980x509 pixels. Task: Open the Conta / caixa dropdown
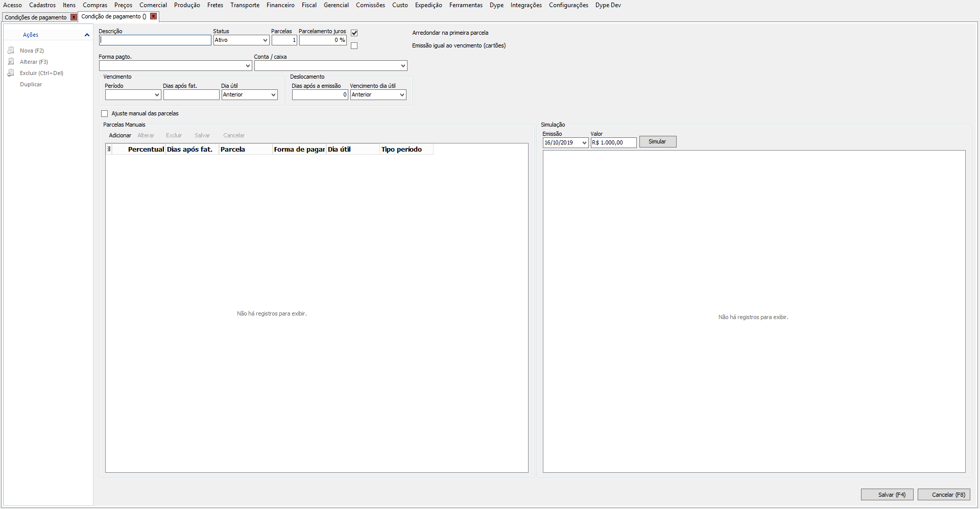[403, 66]
